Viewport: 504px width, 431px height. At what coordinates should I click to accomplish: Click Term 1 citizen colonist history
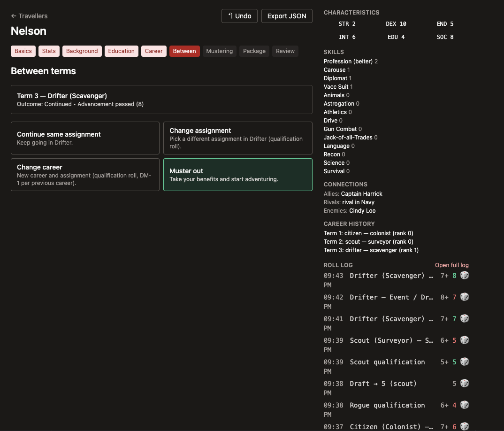click(x=368, y=233)
